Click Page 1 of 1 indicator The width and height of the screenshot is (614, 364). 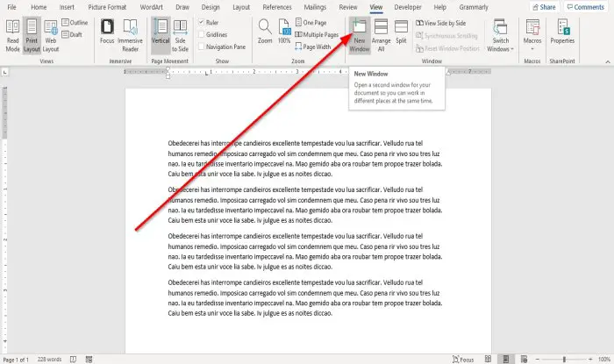[x=16, y=360]
